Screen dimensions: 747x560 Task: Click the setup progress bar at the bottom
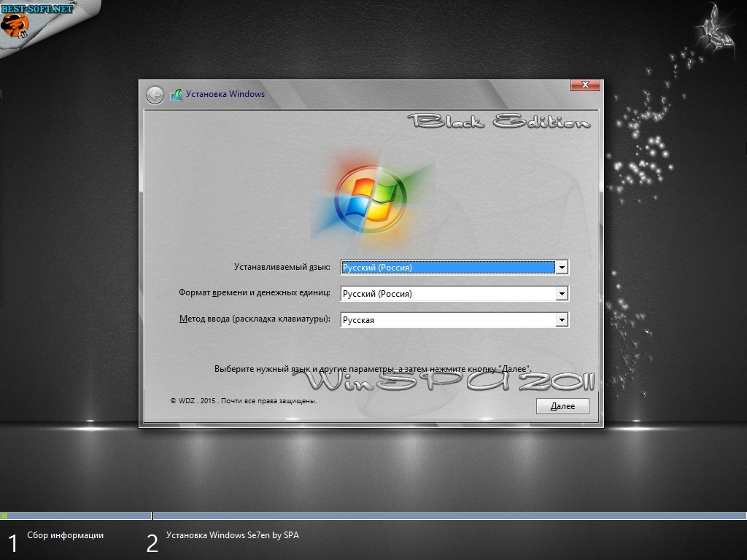[373, 516]
